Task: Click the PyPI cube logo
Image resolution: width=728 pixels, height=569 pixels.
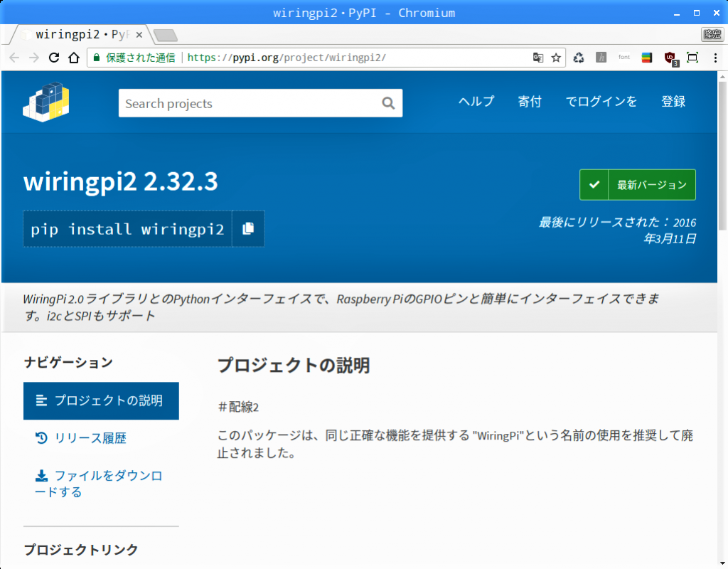Action: (46, 102)
